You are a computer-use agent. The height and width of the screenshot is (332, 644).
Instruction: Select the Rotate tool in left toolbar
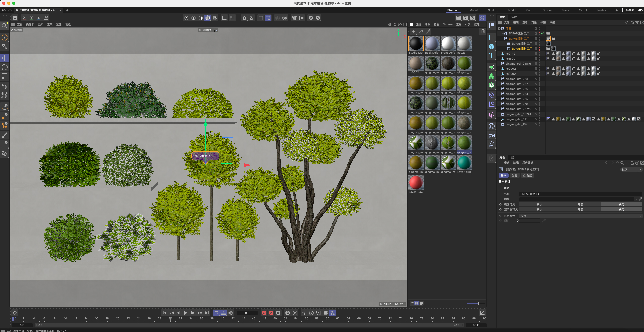click(5, 67)
